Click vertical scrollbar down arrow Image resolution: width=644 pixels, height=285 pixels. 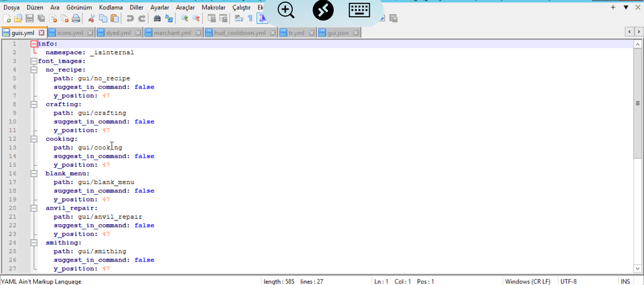638,268
